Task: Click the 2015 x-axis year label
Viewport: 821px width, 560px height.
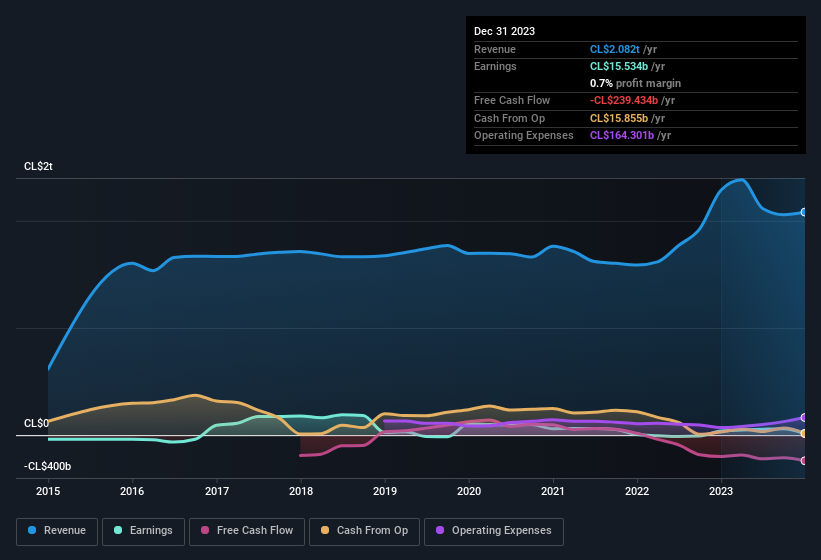Action: click(49, 491)
